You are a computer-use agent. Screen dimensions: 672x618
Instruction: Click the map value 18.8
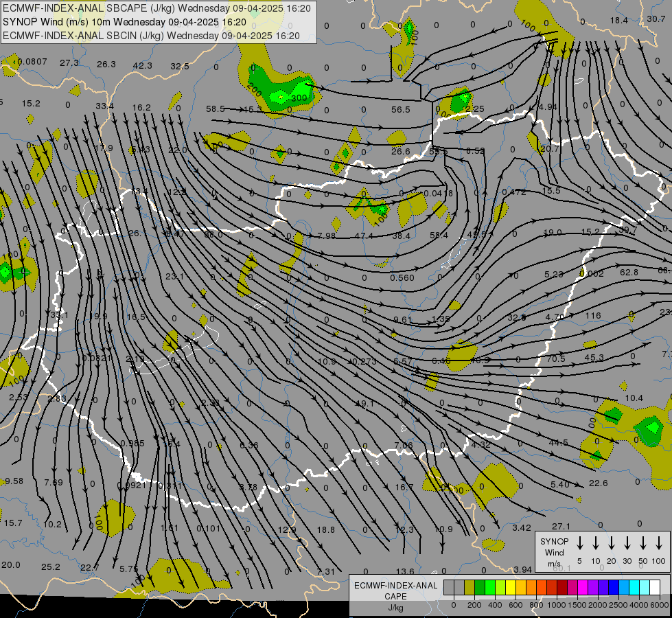click(x=326, y=529)
